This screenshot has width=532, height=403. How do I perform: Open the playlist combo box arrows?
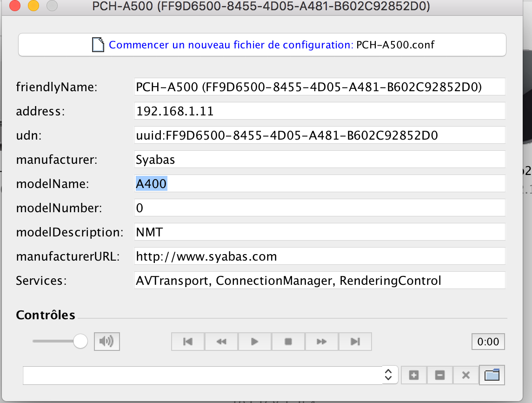click(x=389, y=375)
